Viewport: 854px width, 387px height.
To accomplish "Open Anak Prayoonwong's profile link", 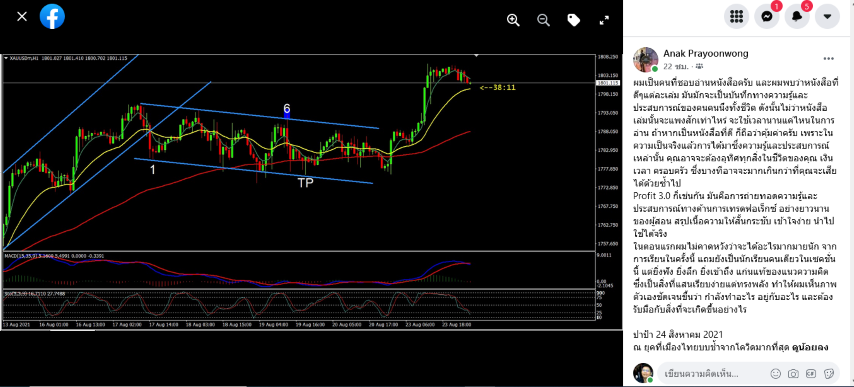I will (x=705, y=53).
